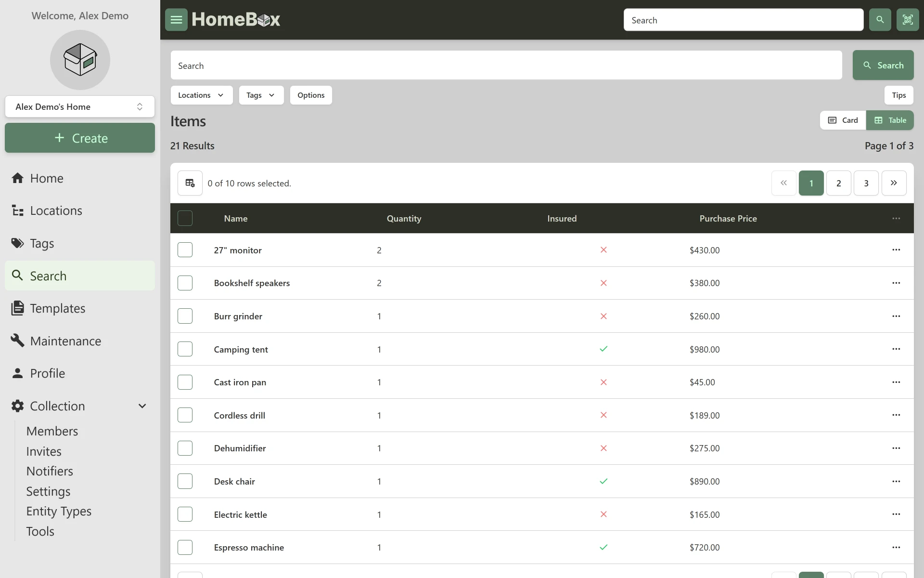Check the Burr grinder row checkbox
The height and width of the screenshot is (578, 924).
click(x=185, y=316)
